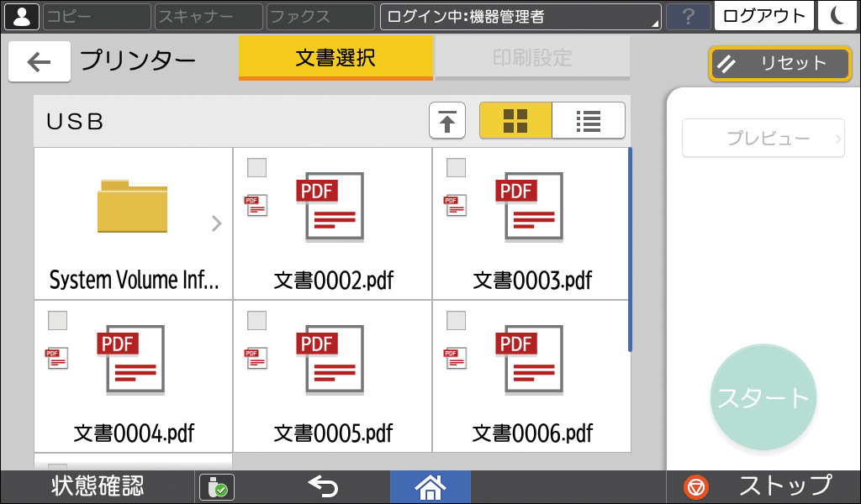
Task: Open the user account icon top left
Action: pyautogui.click(x=21, y=16)
